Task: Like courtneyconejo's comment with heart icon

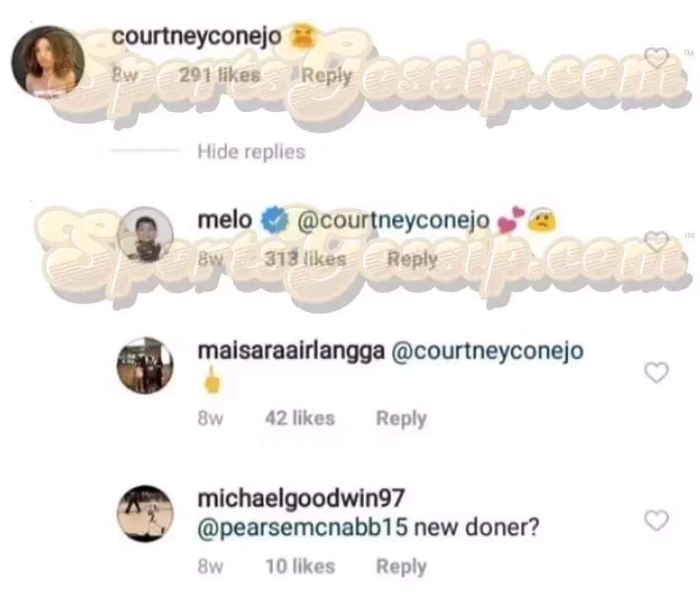Action: point(657,58)
